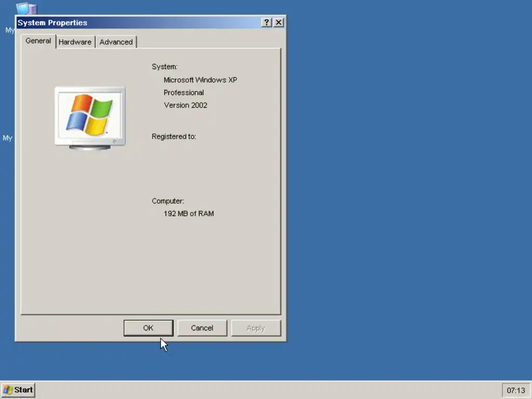532x399 pixels.
Task: Click the 'Computer:' label
Action: pos(168,201)
